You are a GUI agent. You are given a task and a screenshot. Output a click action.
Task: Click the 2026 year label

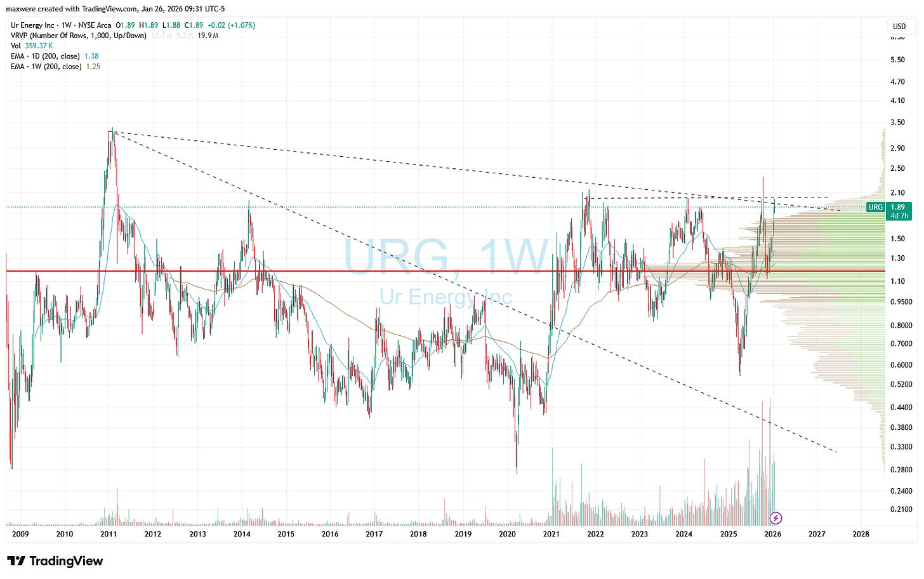(772, 534)
